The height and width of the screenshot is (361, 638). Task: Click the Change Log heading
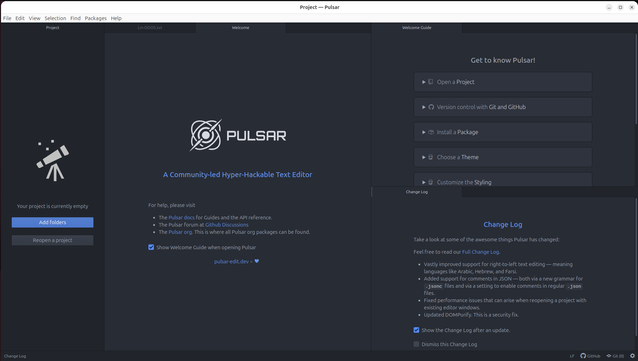503,224
